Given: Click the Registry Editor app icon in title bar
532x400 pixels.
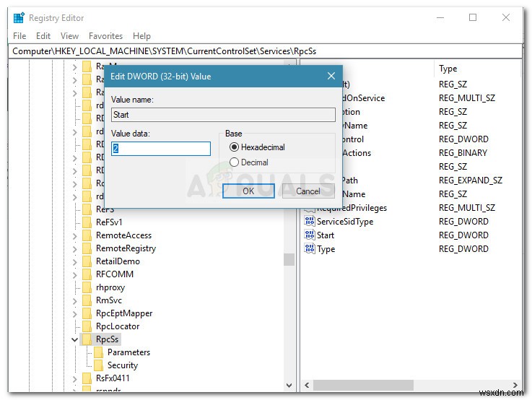Looking at the screenshot, I should pyautogui.click(x=19, y=17).
